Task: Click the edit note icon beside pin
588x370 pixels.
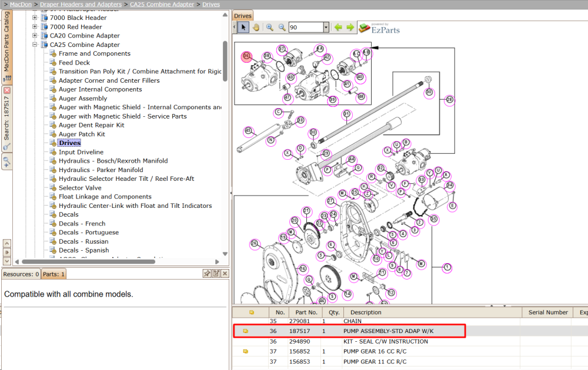Action: point(216,273)
